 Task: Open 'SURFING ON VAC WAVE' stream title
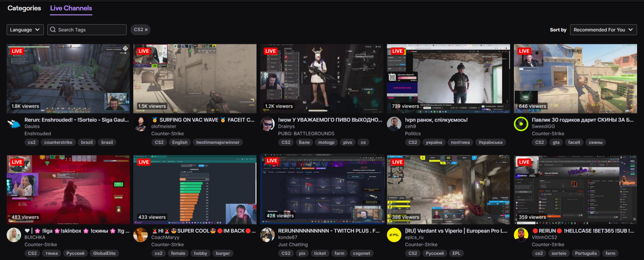(203, 120)
